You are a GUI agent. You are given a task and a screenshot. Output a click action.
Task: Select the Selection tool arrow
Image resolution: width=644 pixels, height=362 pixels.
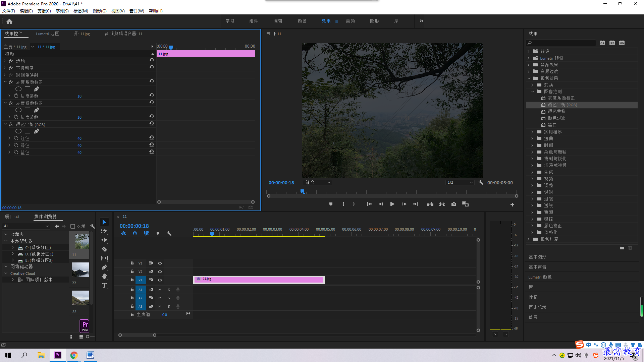[104, 222]
